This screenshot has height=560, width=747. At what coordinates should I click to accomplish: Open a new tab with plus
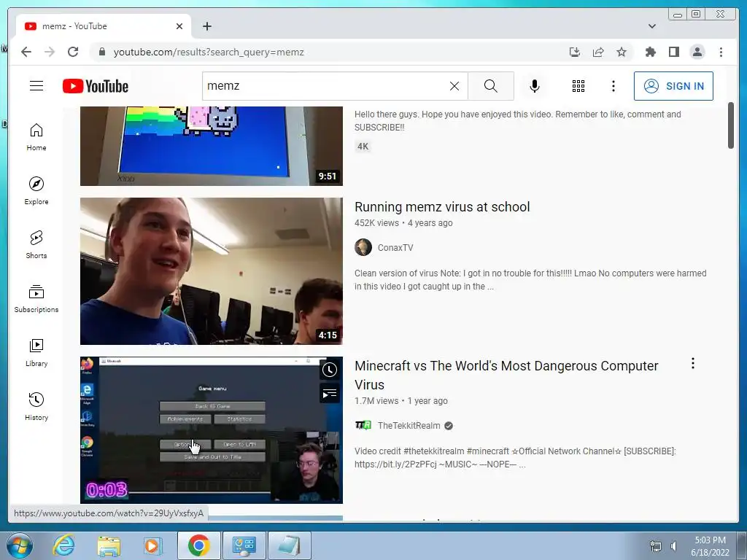(206, 26)
